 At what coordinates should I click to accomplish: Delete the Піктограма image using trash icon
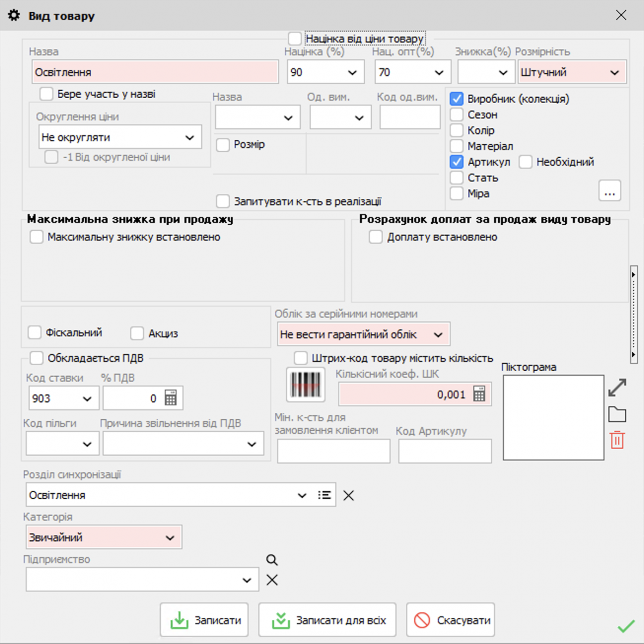pos(617,440)
